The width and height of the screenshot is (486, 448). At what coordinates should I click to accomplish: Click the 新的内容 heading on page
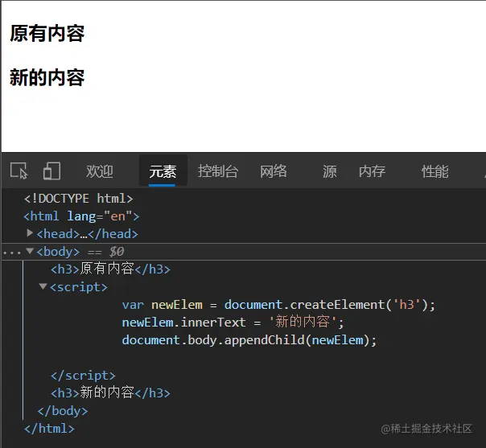47,77
